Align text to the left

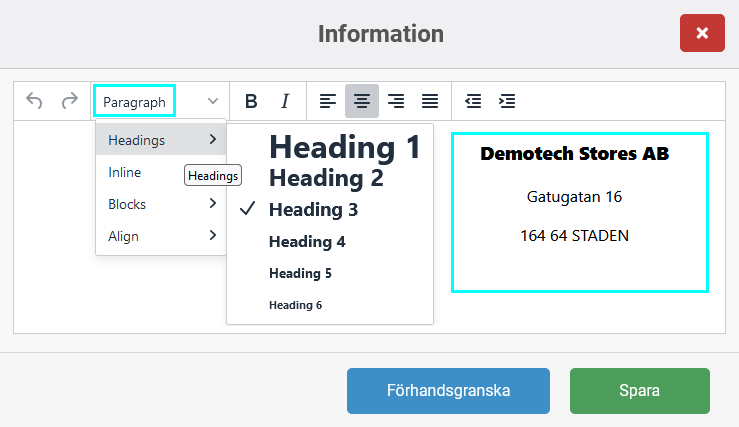328,101
